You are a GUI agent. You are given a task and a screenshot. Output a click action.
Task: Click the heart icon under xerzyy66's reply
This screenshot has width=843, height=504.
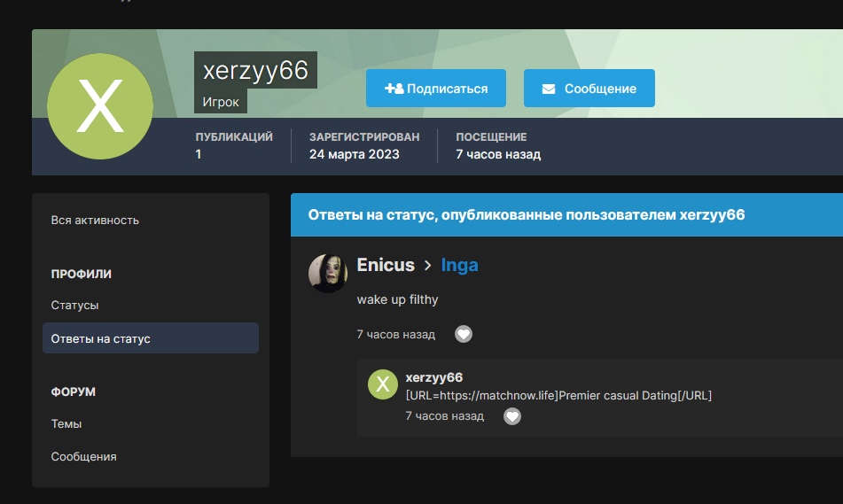tap(512, 415)
